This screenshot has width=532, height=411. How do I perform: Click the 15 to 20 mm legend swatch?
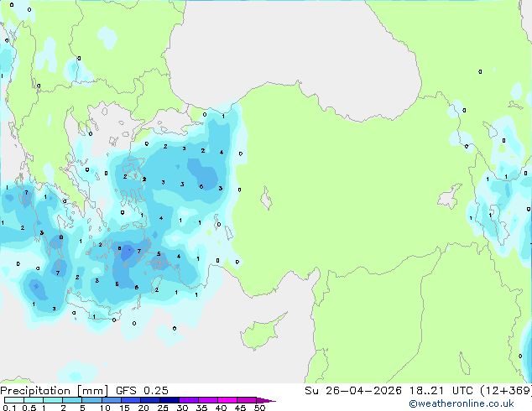130,400
